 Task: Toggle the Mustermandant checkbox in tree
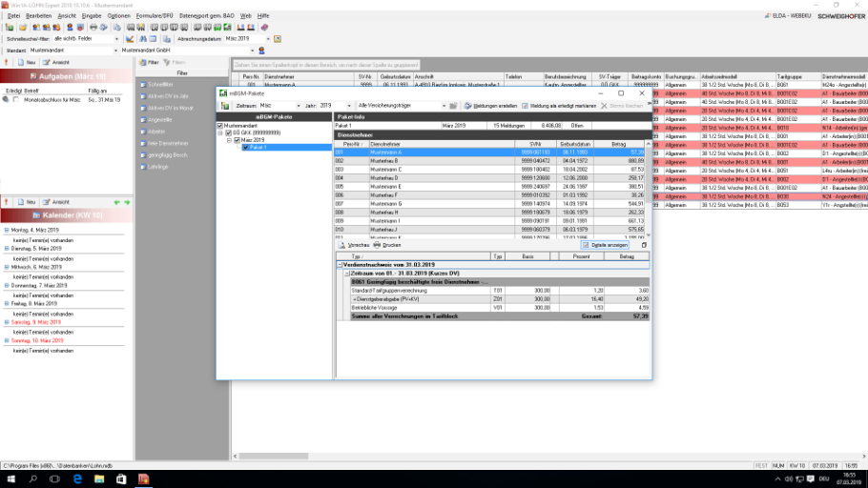tap(220, 126)
